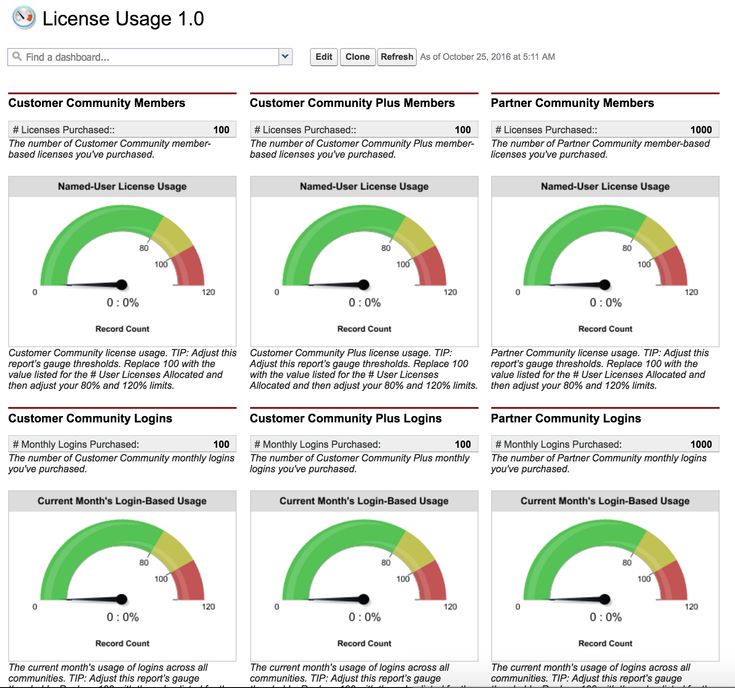The image size is (735, 688).
Task: Click # Monthly Logins Purchased 1000 under Partner Community Logins
Action: (x=605, y=444)
